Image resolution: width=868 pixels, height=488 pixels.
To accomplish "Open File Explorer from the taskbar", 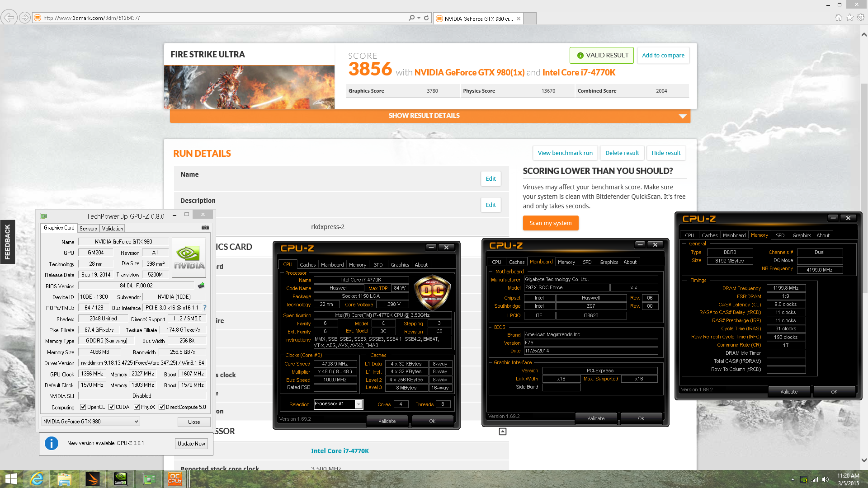I will 64,479.
